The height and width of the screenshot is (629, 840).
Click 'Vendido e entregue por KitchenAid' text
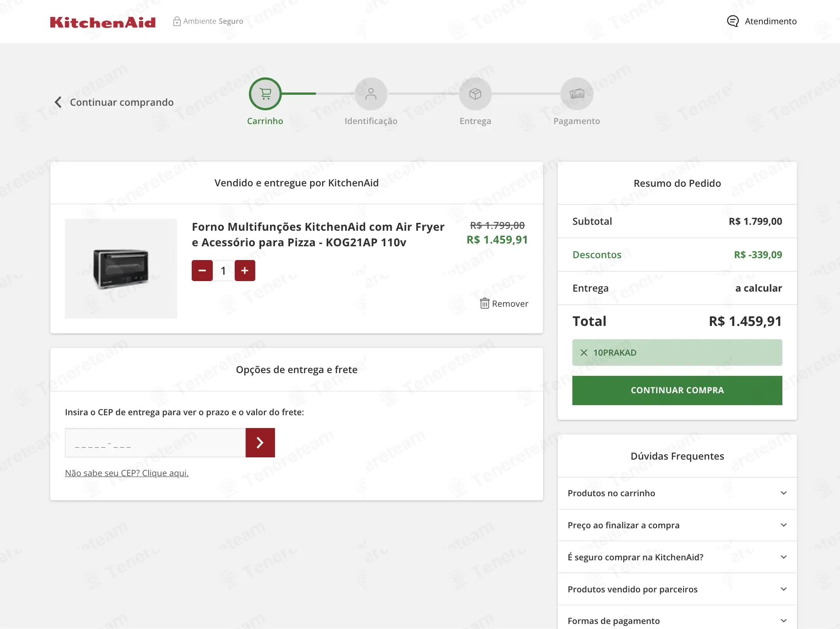coord(296,183)
